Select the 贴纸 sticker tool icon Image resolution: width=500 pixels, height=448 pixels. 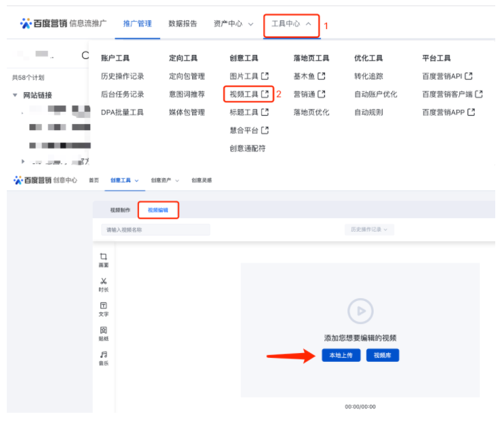pyautogui.click(x=103, y=330)
